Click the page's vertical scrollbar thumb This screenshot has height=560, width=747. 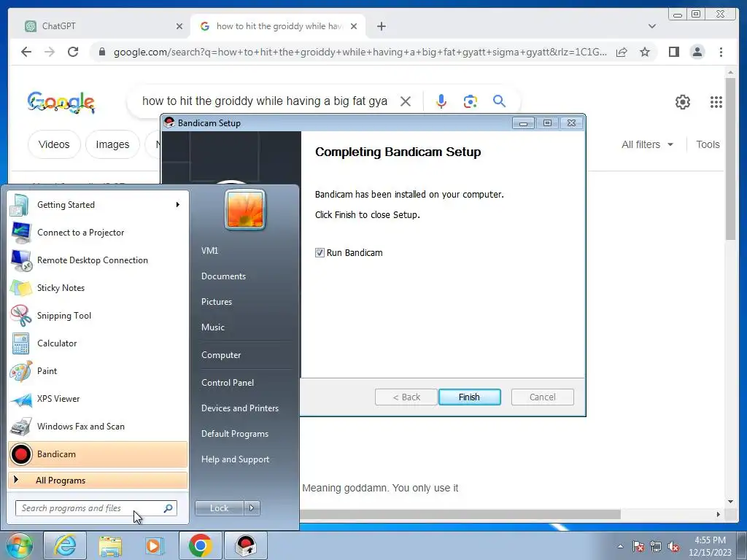[730, 160]
